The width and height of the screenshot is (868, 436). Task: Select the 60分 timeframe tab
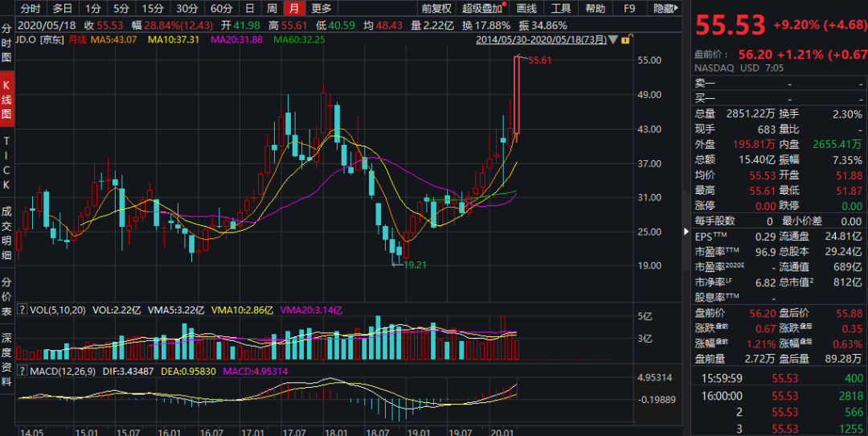(222, 9)
